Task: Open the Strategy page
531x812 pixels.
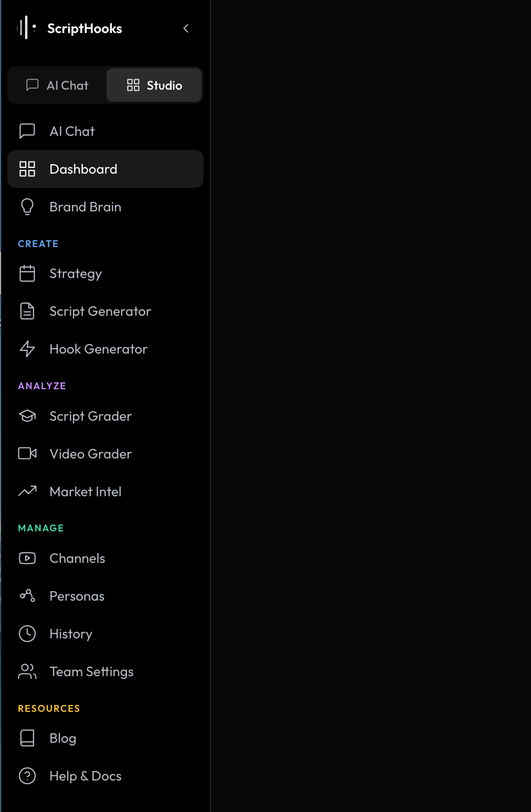Action: [x=75, y=273]
